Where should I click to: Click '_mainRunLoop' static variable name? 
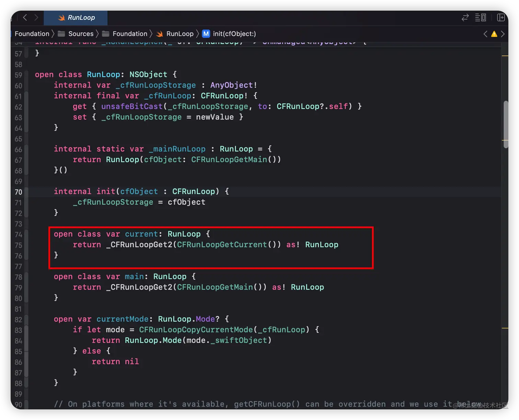(x=177, y=149)
